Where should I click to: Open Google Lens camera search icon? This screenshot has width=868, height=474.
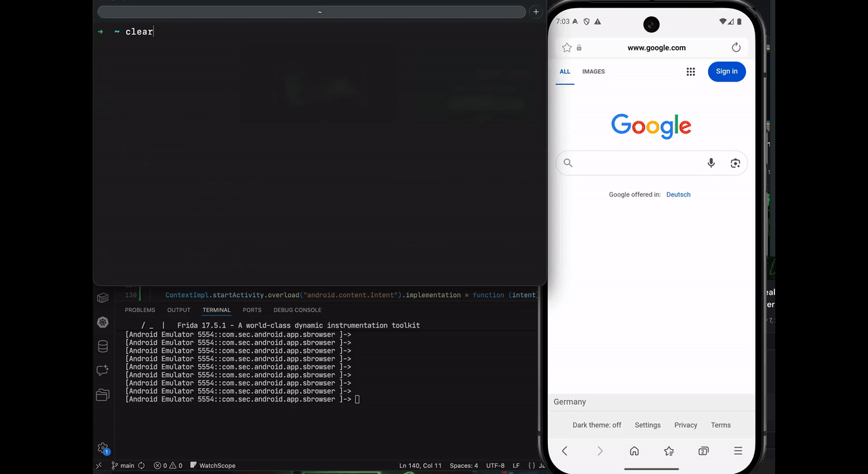(x=735, y=163)
